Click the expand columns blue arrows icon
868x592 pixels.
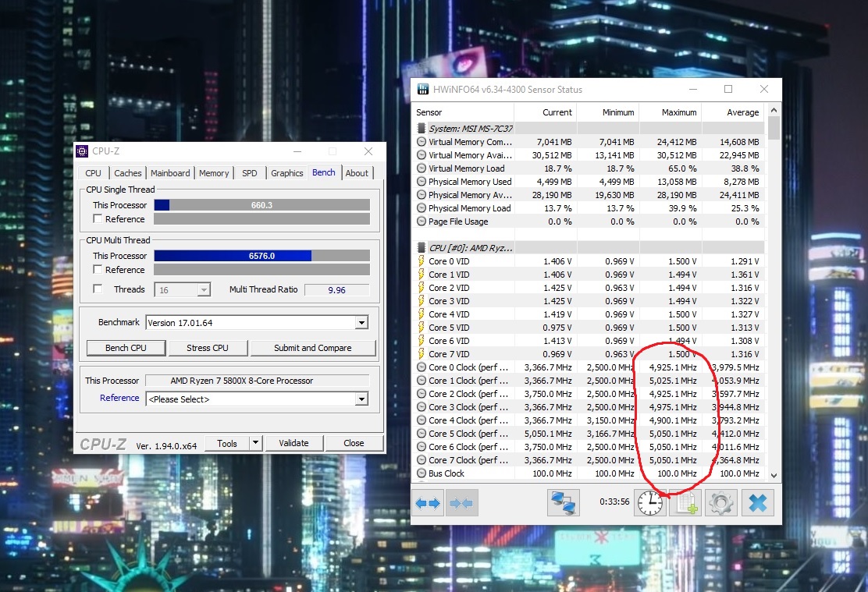(428, 504)
